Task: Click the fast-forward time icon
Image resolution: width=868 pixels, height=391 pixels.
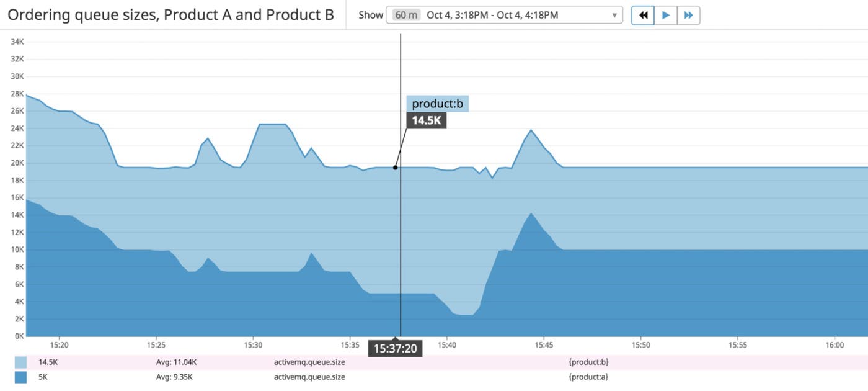Action: [689, 15]
